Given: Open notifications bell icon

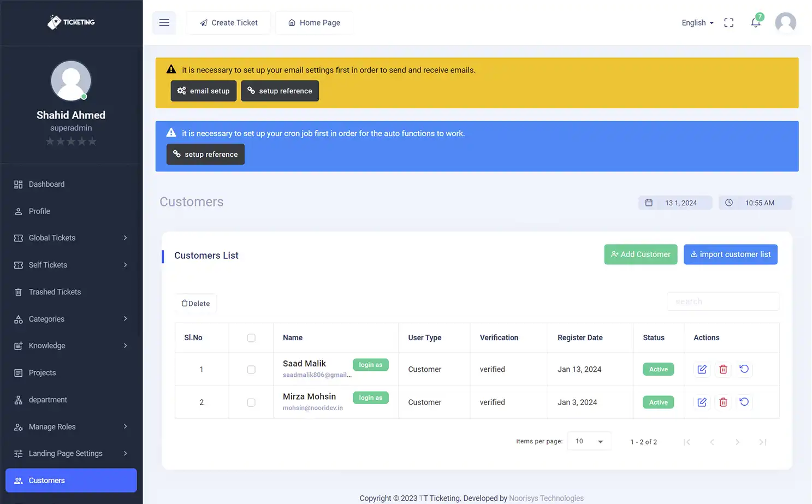Looking at the screenshot, I should (x=756, y=22).
